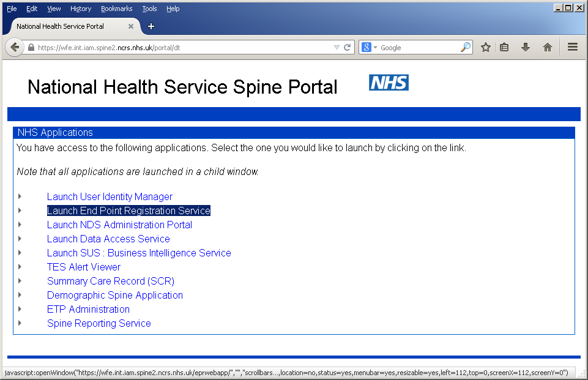Open the hamburger menu button
Image resolution: width=588 pixels, height=380 pixels.
(572, 47)
